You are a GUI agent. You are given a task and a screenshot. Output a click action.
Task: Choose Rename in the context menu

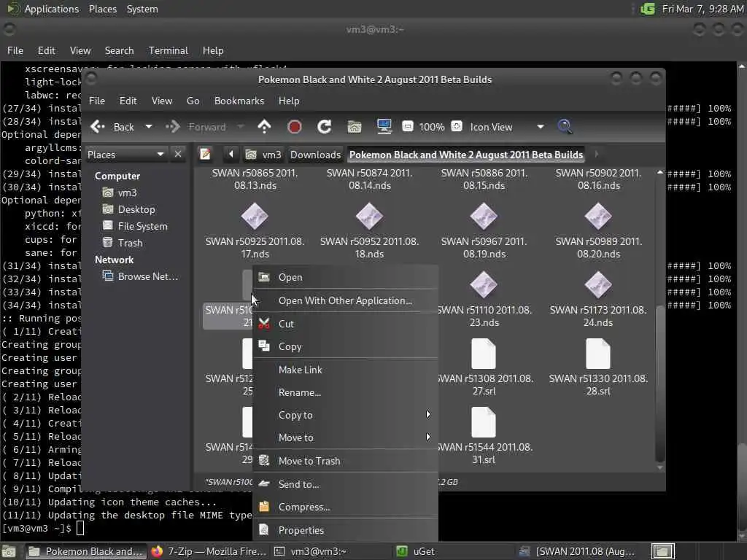(345, 392)
